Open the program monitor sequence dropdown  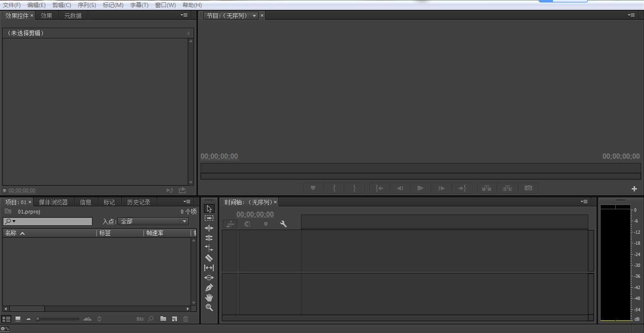[254, 16]
